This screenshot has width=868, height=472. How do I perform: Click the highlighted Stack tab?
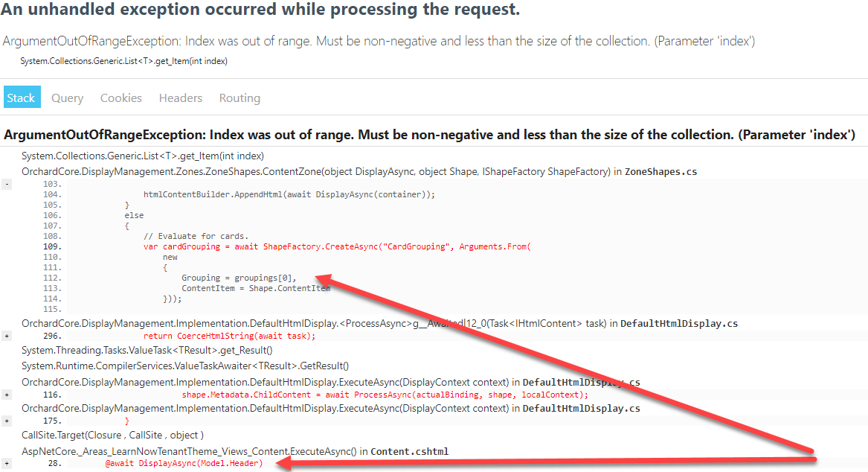click(22, 97)
